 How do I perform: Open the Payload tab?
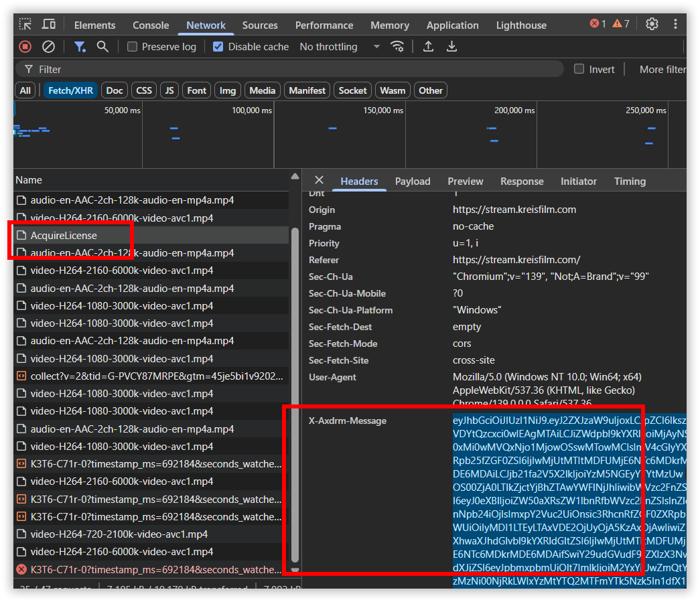pyautogui.click(x=413, y=181)
